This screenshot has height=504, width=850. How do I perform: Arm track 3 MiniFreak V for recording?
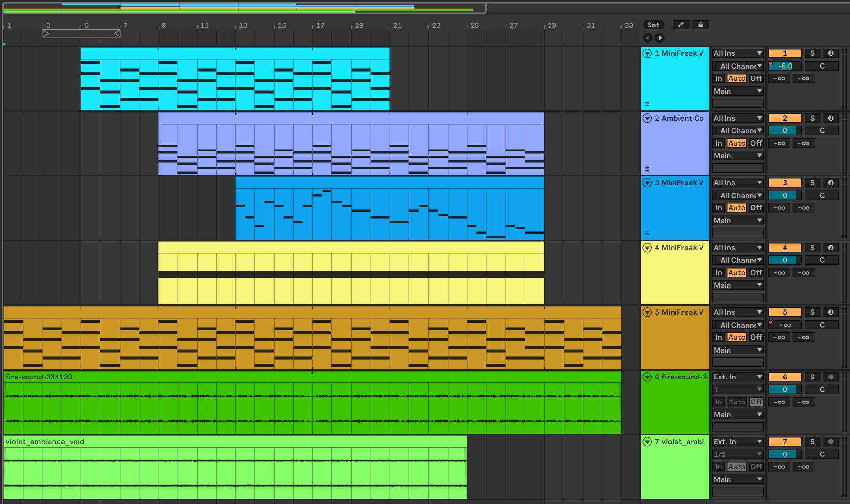click(x=831, y=183)
